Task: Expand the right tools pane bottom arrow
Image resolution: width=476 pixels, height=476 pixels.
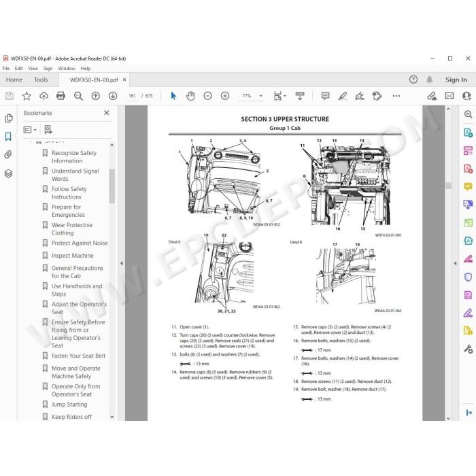Action: pos(469,413)
